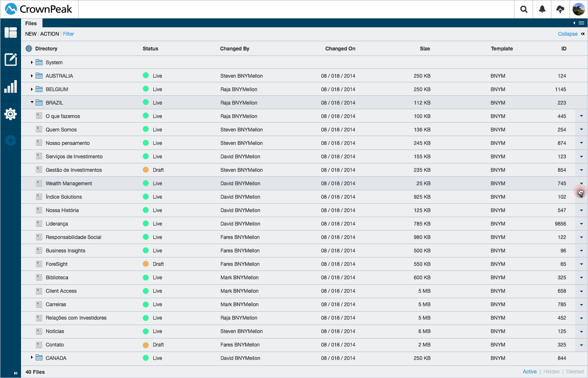Open the edit pencil sidebar icon

point(10,60)
